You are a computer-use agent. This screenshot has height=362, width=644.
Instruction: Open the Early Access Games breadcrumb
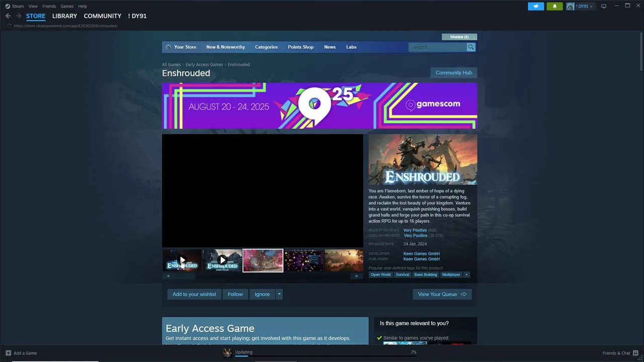click(204, 64)
